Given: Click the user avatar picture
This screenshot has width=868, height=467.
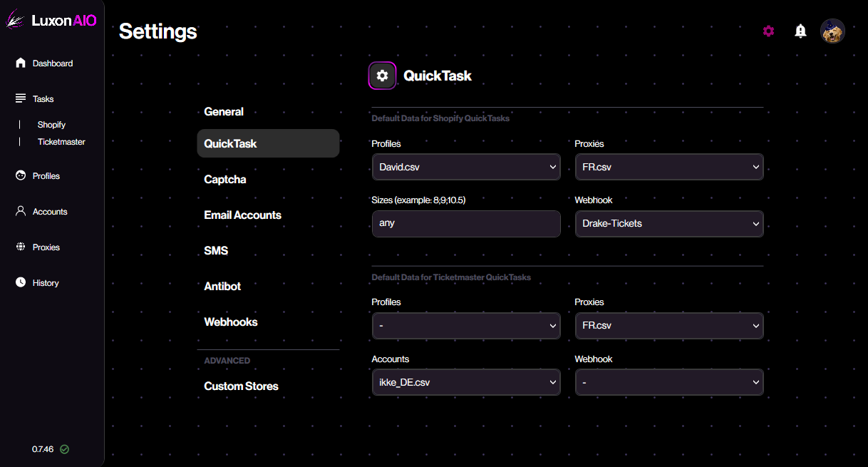Looking at the screenshot, I should (x=832, y=31).
